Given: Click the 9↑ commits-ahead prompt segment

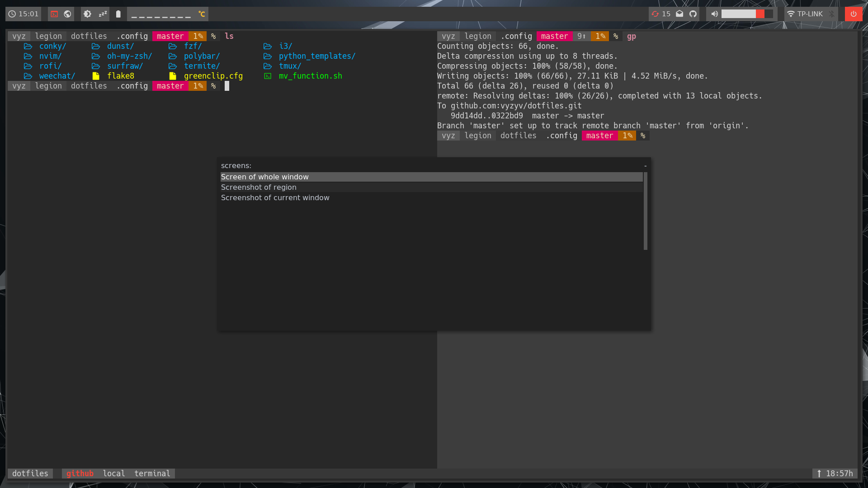Looking at the screenshot, I should (x=582, y=36).
